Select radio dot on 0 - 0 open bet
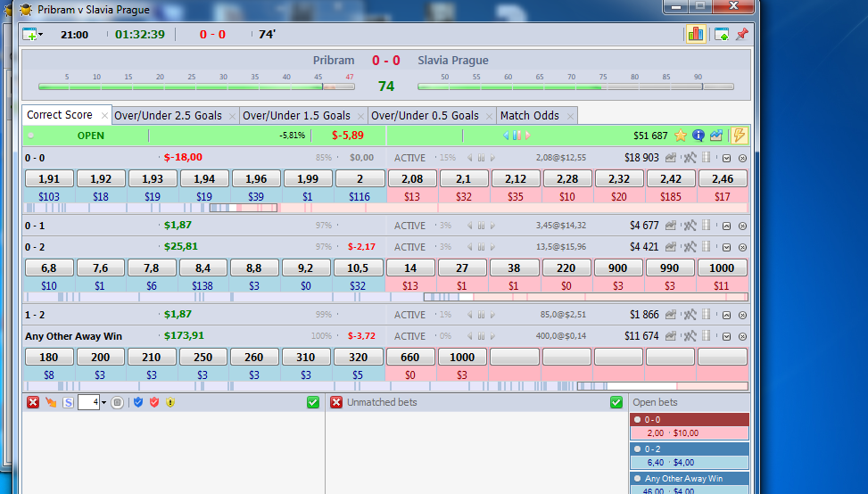This screenshot has height=494, width=868. (x=637, y=419)
